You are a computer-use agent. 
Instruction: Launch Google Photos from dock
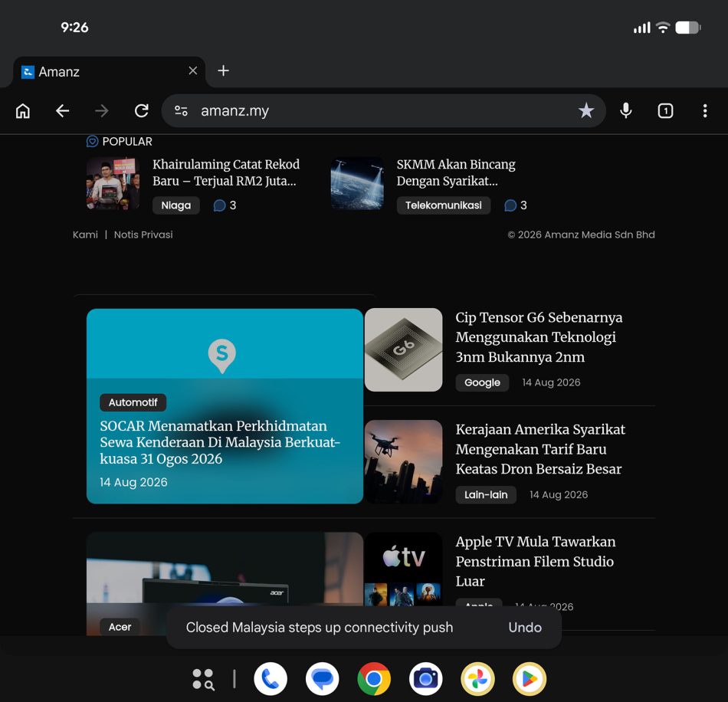[477, 679]
